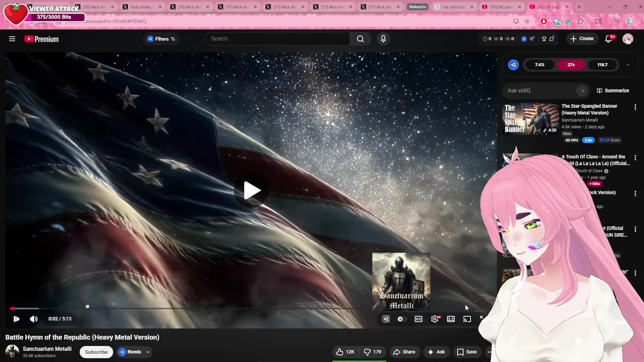Open options for A Touch Of Class video

coord(635,158)
